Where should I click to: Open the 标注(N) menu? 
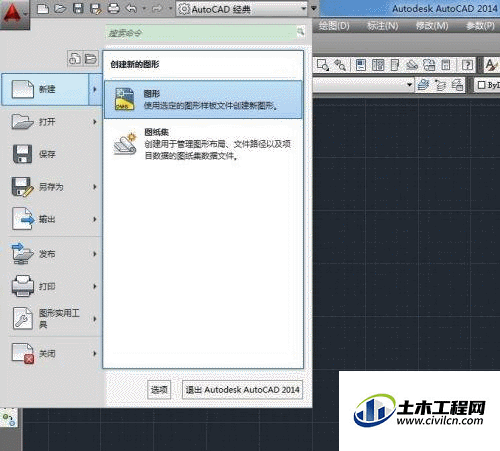[383, 26]
